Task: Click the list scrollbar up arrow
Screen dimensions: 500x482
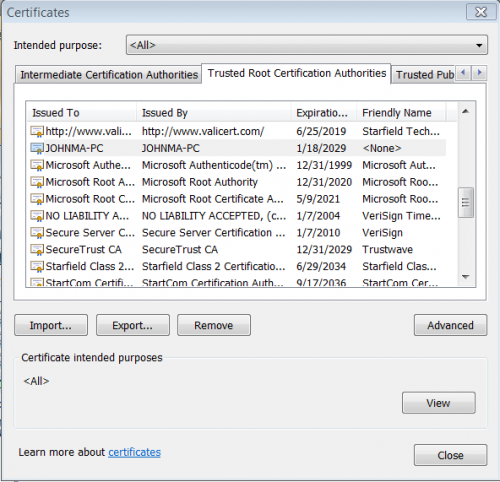Action: [x=466, y=111]
